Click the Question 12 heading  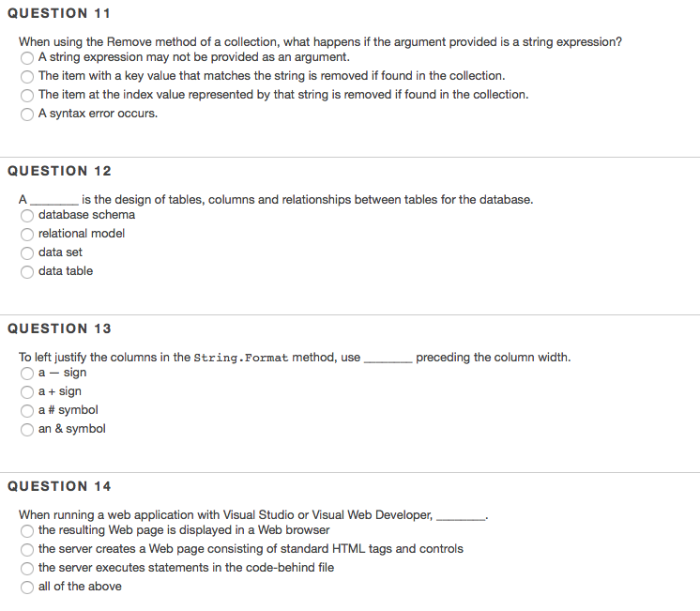(x=59, y=171)
